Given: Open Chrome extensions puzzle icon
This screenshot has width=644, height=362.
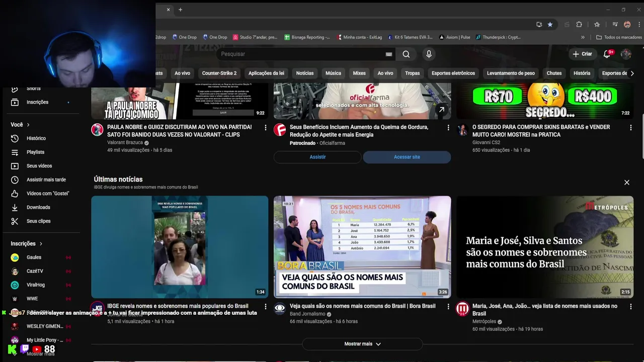Looking at the screenshot, I should [579, 24].
